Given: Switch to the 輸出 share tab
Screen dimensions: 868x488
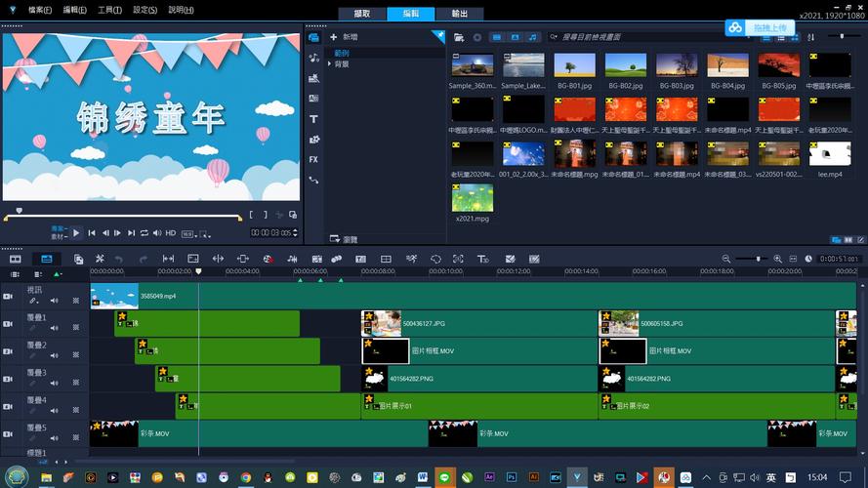Looking at the screenshot, I should point(460,14).
